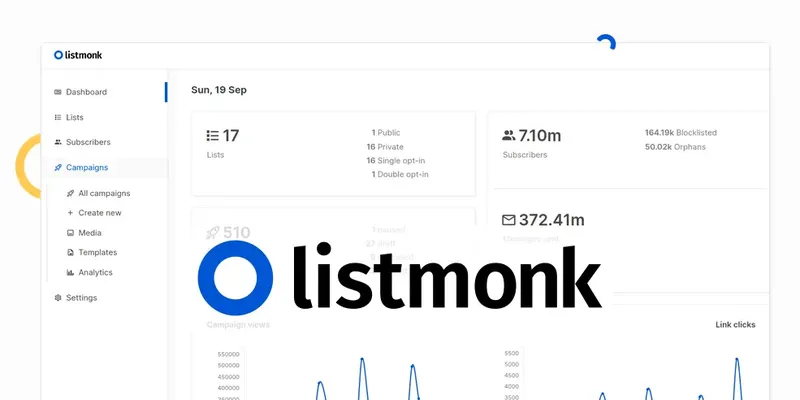This screenshot has height=400, width=800.
Task: Click the tallest peak in Link clicks chart
Action: 737,359
